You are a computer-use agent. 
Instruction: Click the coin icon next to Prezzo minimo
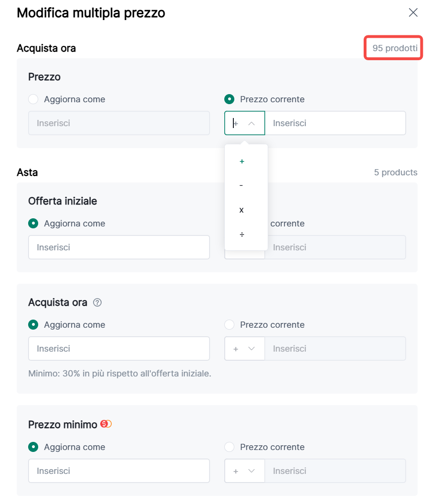click(x=106, y=424)
